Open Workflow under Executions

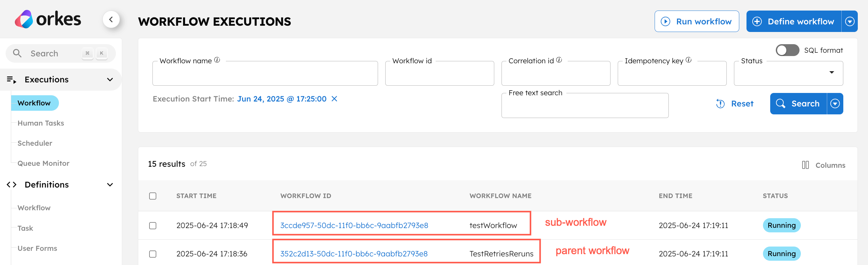[34, 103]
